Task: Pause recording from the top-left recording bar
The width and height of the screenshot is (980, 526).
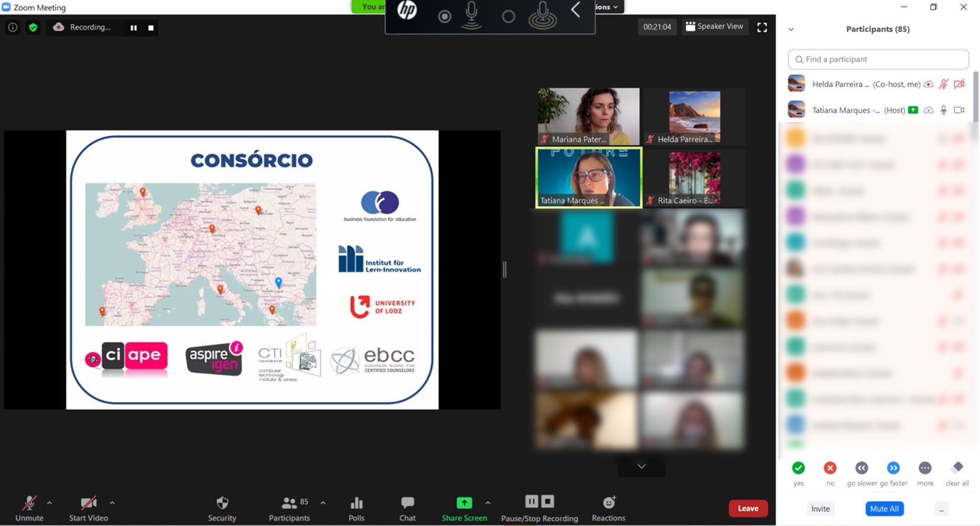Action: [133, 28]
